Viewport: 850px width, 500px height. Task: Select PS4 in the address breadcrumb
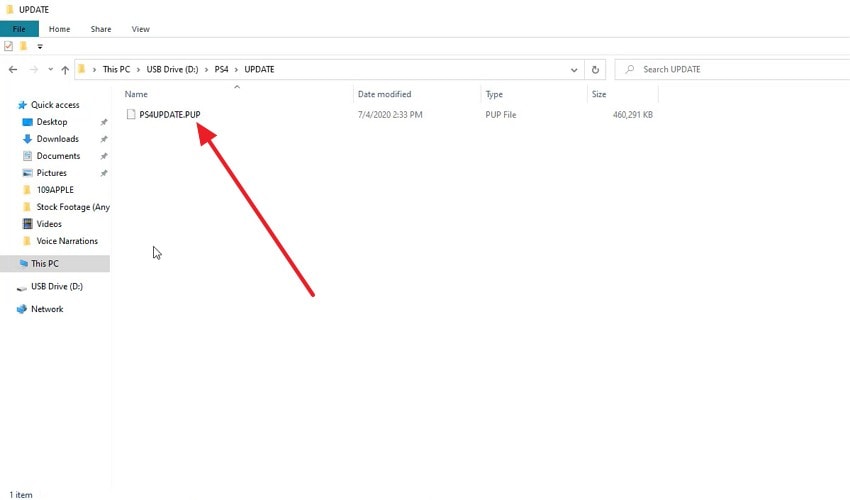[221, 69]
